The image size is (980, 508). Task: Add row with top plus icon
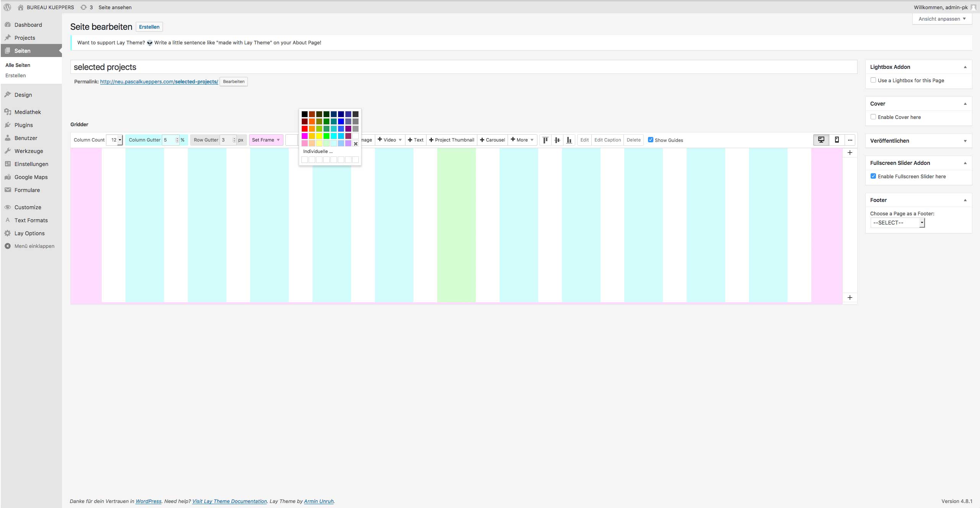click(x=850, y=153)
